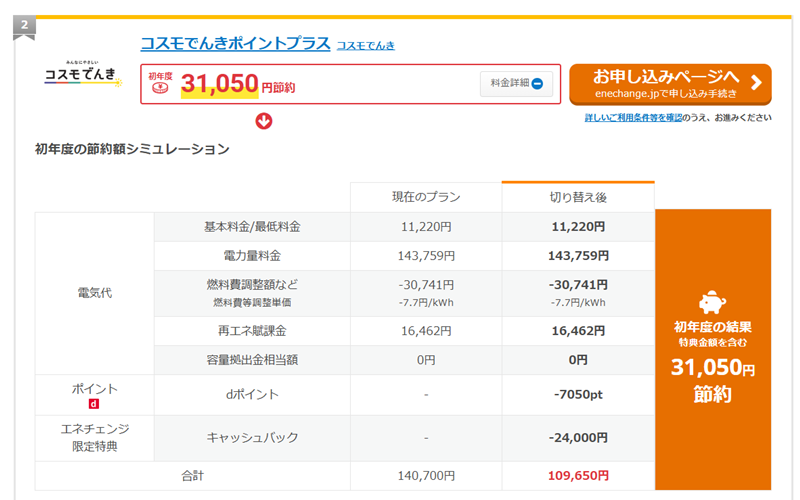Click the red total 109,650円 value
The width and height of the screenshot is (800, 500).
578,476
